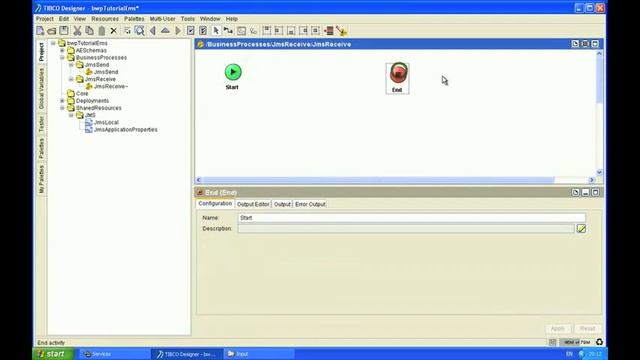Click the red Tester icon in toolbar
This screenshot has width=640, height=360.
(329, 31)
